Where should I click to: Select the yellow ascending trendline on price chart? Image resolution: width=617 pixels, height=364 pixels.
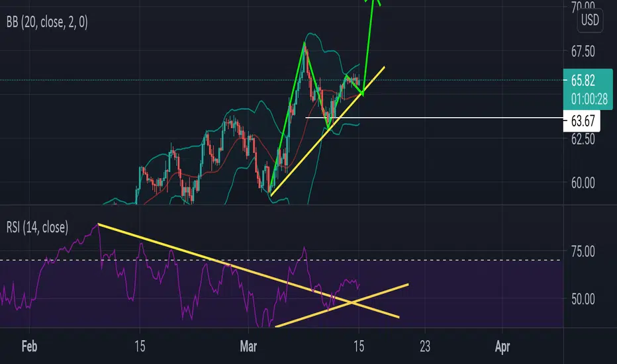328,132
